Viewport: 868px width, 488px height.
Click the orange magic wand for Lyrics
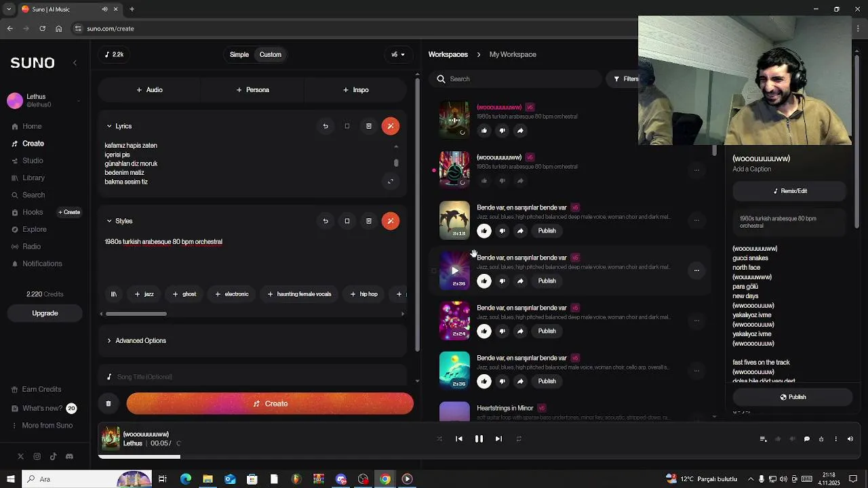pos(391,126)
